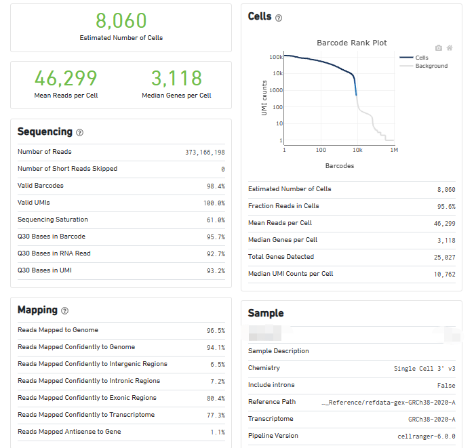Select the Sequencing Saturation row
Screen dimensions: 476x448
121,220
